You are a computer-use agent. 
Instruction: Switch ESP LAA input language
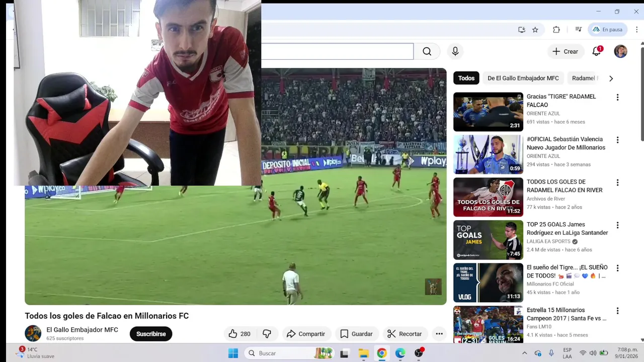[x=567, y=353]
